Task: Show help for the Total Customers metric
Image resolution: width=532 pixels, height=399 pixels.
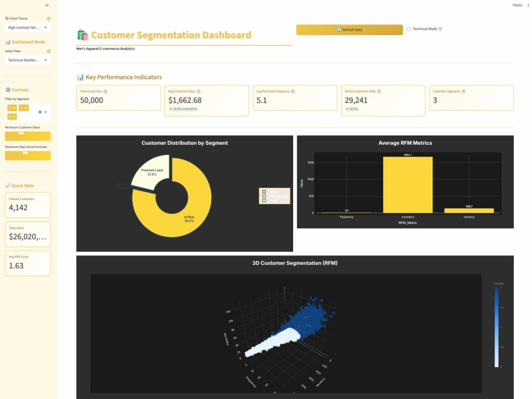Action: click(x=105, y=92)
